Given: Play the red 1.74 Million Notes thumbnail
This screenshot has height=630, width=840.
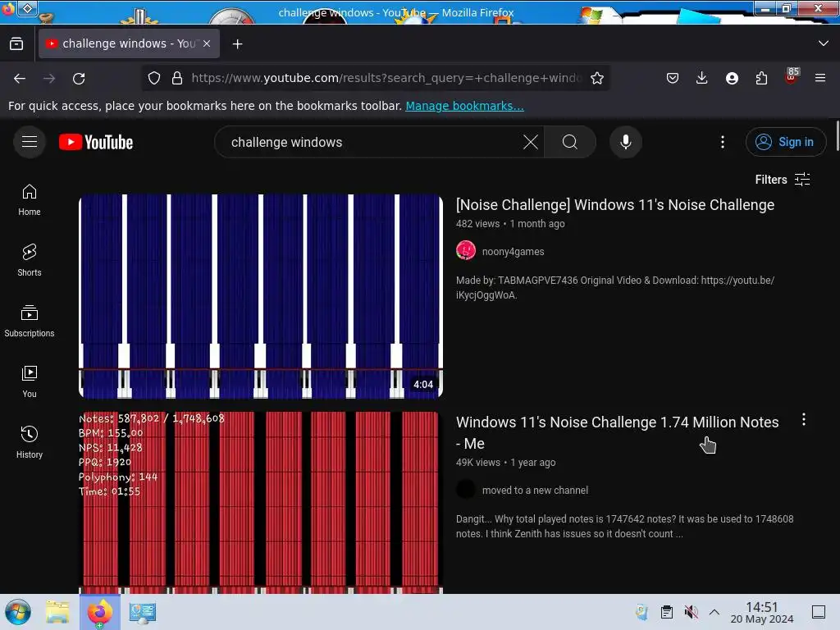Looking at the screenshot, I should point(261,503).
